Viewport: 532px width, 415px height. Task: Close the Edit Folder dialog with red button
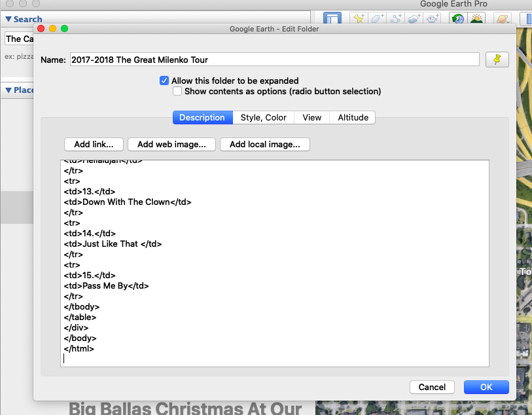pyautogui.click(x=41, y=29)
